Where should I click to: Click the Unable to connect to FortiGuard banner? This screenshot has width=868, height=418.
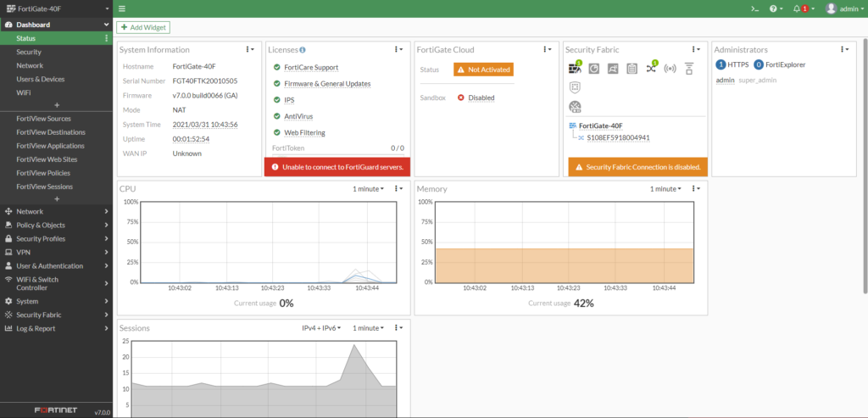[337, 167]
